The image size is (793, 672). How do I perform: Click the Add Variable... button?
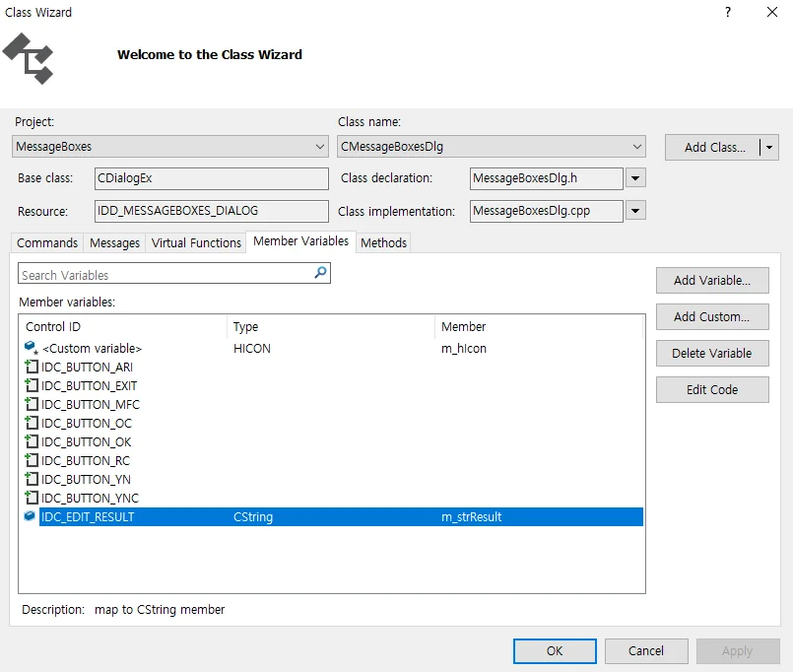point(712,281)
